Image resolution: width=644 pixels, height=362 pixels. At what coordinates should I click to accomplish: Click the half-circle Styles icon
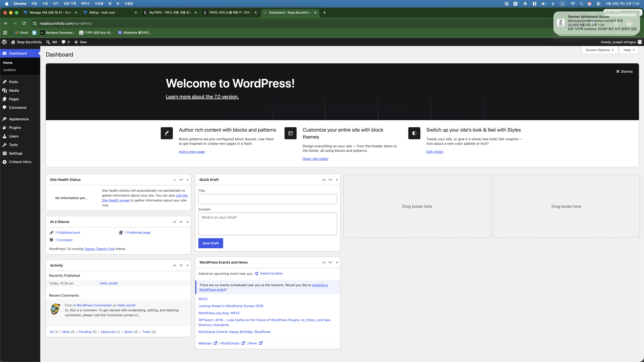point(414,133)
